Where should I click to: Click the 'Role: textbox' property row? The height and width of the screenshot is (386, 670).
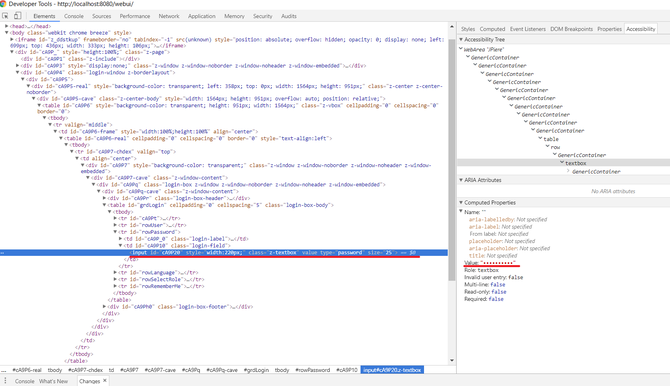coord(482,270)
